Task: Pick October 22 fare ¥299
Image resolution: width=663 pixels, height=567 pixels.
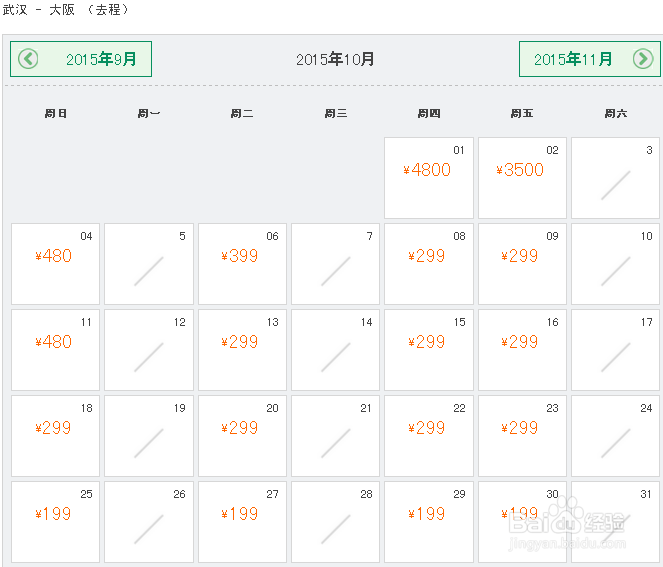Action: [x=429, y=436]
